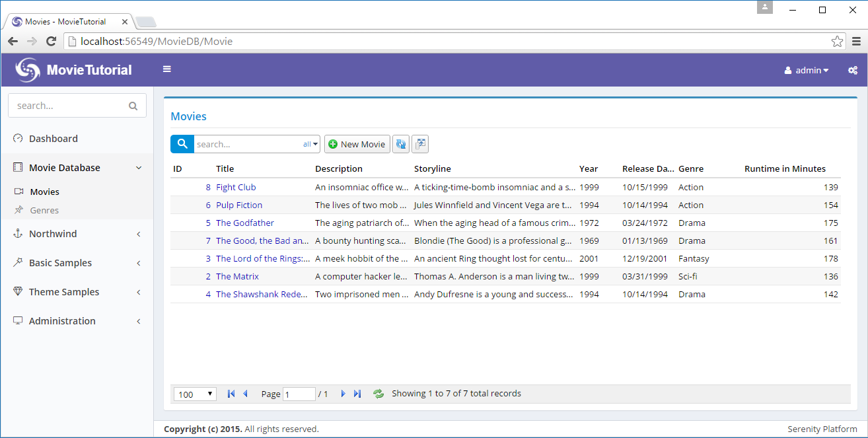Toggle the sidebar with the hamburger icon
The width and height of the screenshot is (868, 438).
(x=167, y=69)
